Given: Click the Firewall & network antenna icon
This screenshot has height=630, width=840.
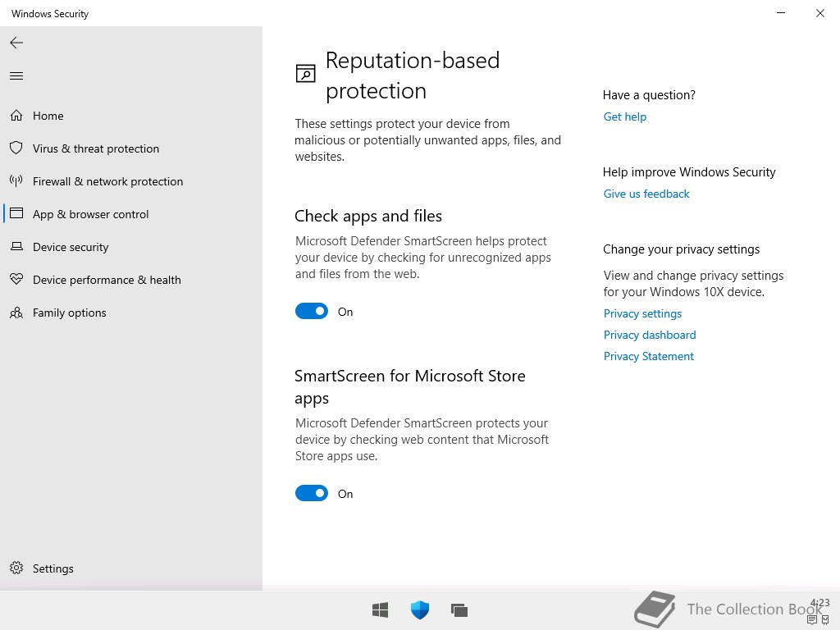Looking at the screenshot, I should tap(16, 180).
